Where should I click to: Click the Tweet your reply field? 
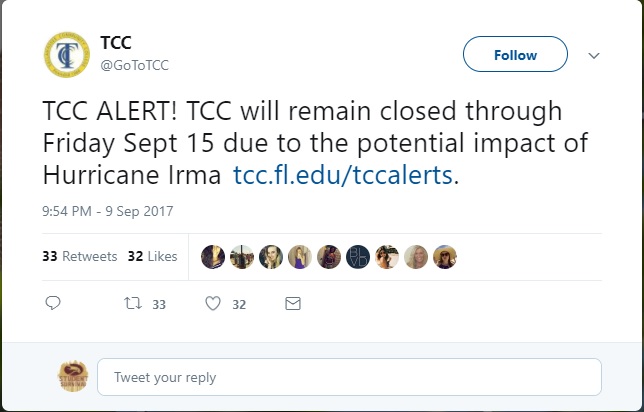[350, 377]
